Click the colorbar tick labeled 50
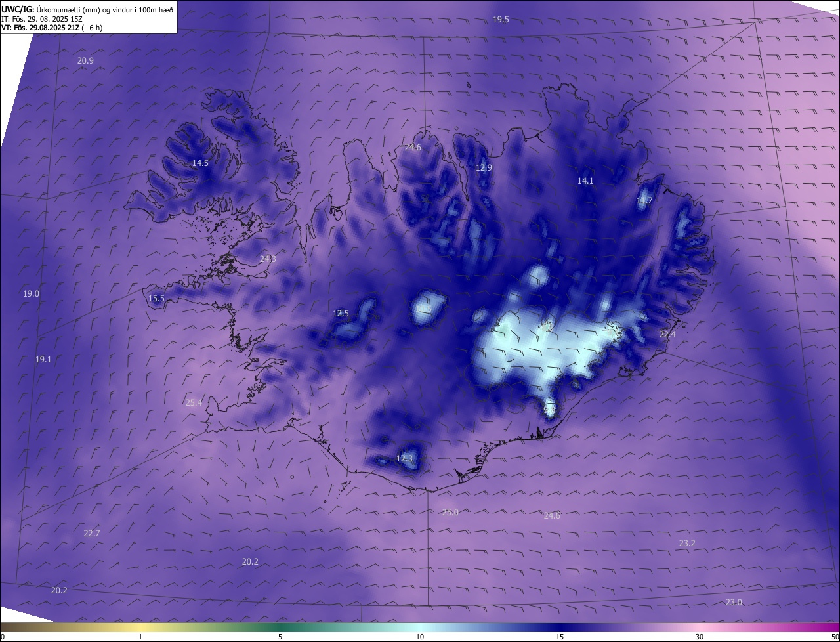This screenshot has height=642, width=840. coord(834,637)
